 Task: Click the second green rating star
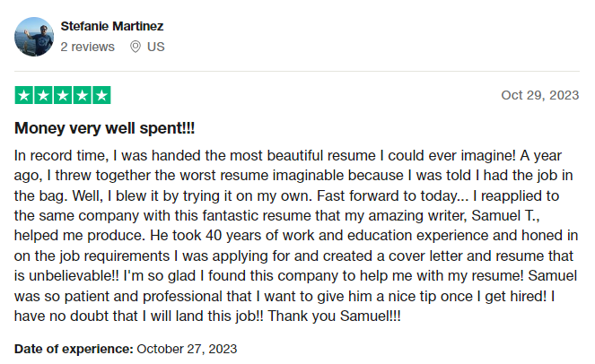[43, 95]
